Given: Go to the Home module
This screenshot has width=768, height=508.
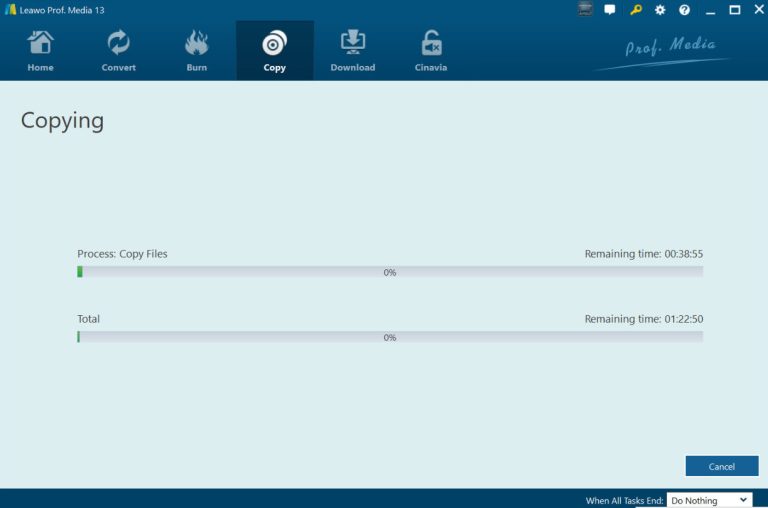Looking at the screenshot, I should coord(41,51).
